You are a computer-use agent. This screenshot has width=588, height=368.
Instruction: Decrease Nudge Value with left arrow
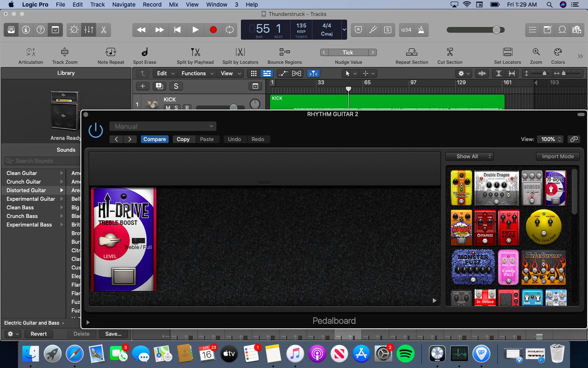(x=324, y=52)
